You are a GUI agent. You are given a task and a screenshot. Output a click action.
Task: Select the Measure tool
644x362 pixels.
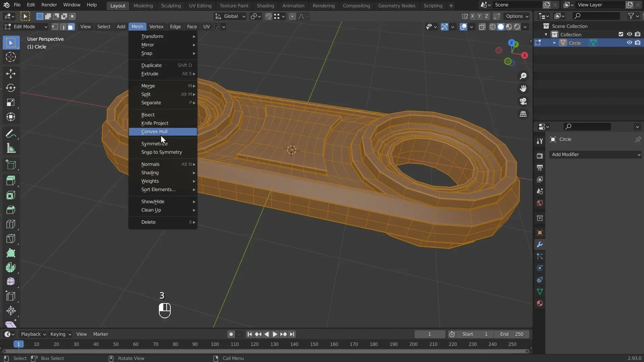coord(11,148)
